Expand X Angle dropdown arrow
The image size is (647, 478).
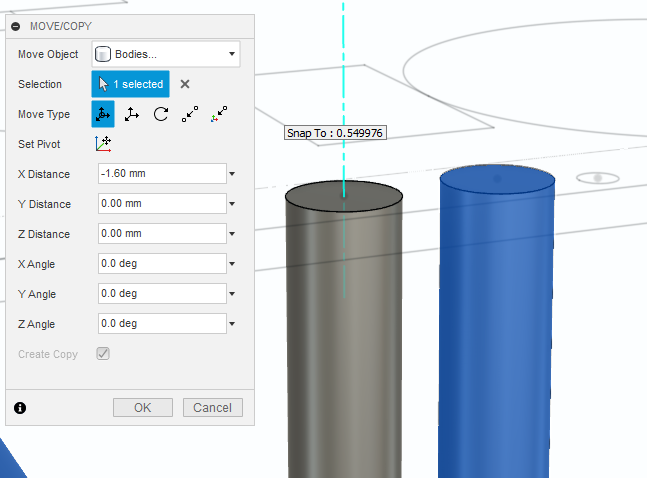[232, 264]
